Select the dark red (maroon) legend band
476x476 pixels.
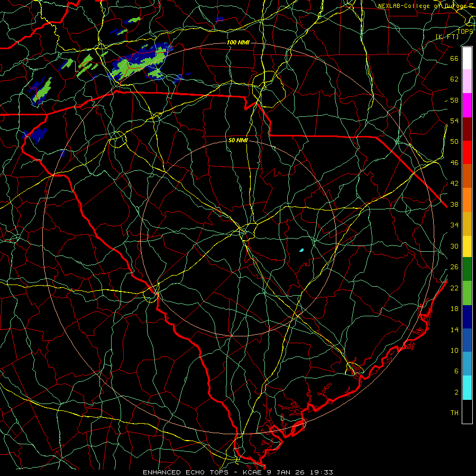pyautogui.click(x=467, y=129)
